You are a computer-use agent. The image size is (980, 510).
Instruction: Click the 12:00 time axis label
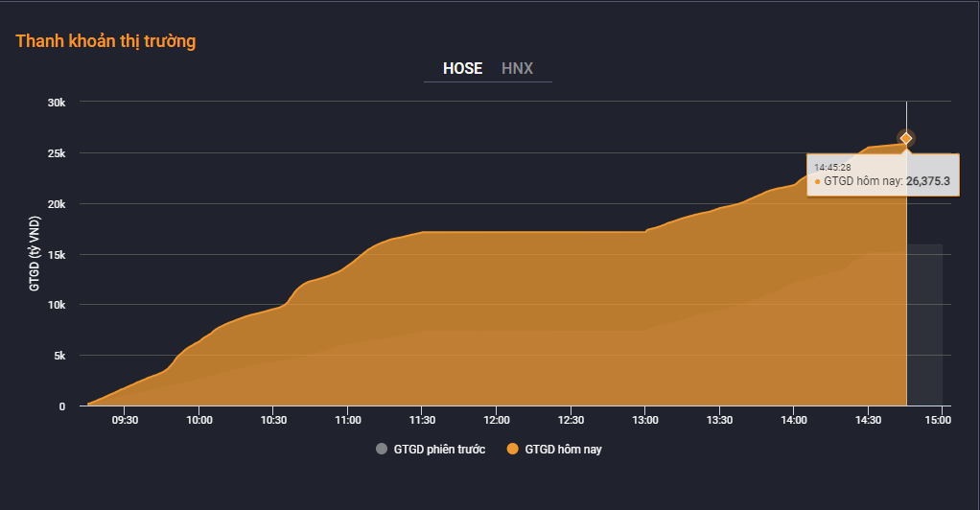coord(497,420)
